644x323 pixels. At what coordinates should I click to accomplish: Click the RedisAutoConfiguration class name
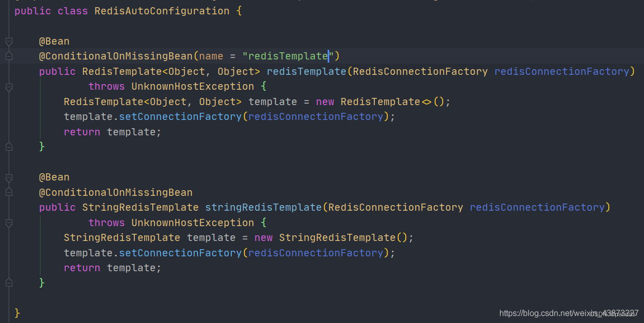(162, 11)
